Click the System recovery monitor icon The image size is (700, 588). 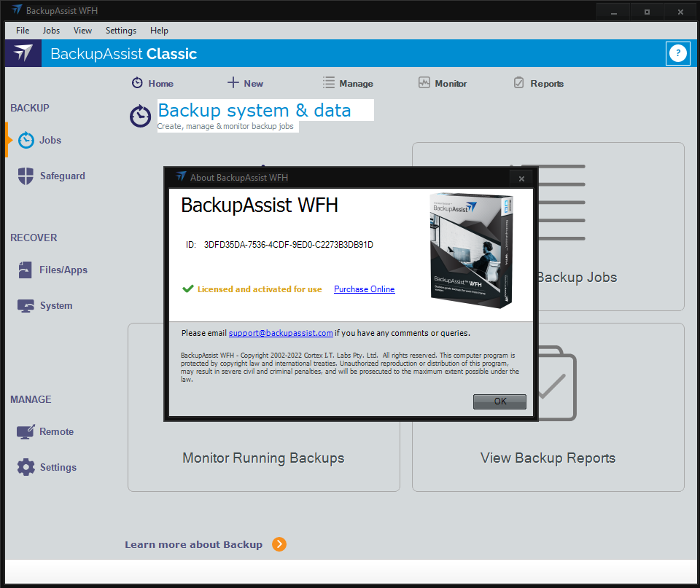click(x=26, y=305)
